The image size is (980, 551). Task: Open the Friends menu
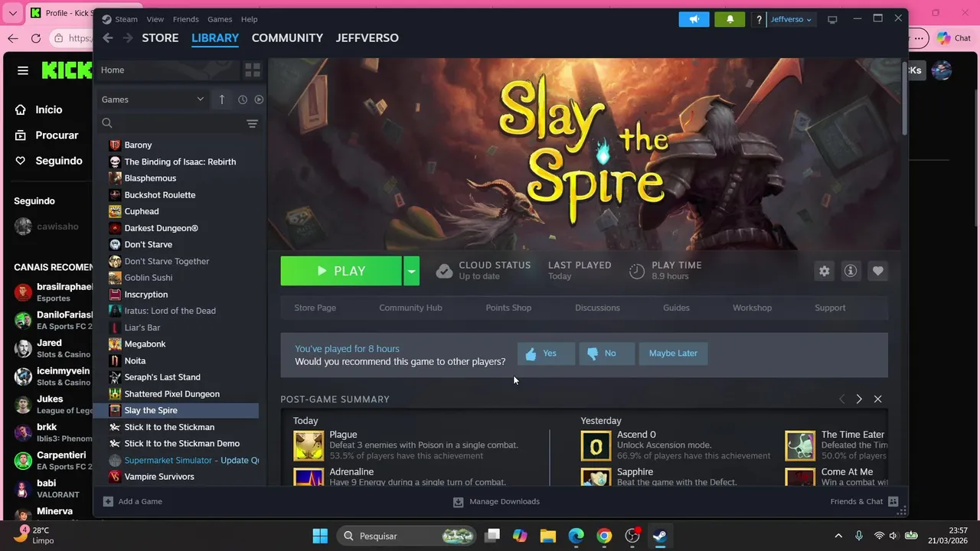point(185,19)
